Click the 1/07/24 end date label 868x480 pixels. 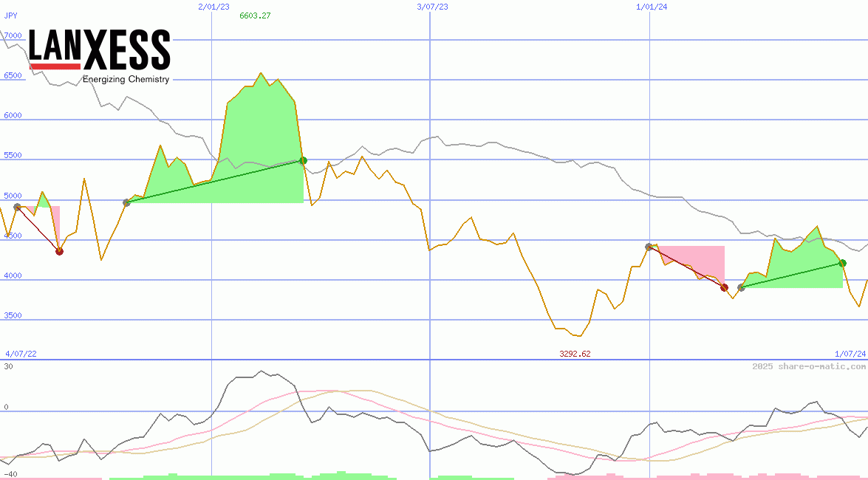click(x=850, y=354)
